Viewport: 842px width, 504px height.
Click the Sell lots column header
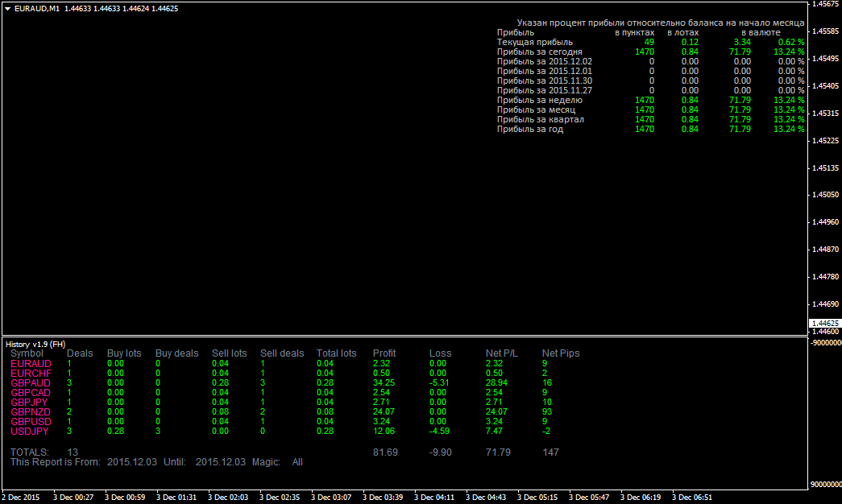[230, 353]
